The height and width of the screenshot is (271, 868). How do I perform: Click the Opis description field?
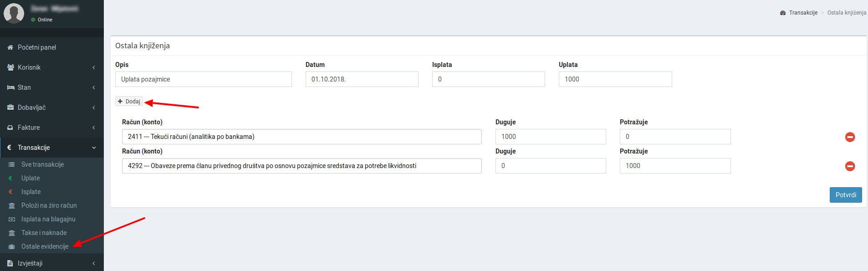pos(203,79)
